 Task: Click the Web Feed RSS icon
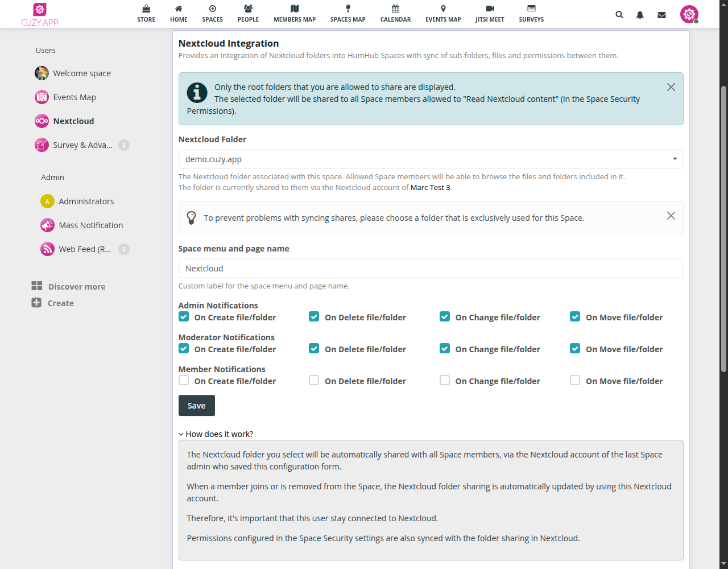pos(47,249)
